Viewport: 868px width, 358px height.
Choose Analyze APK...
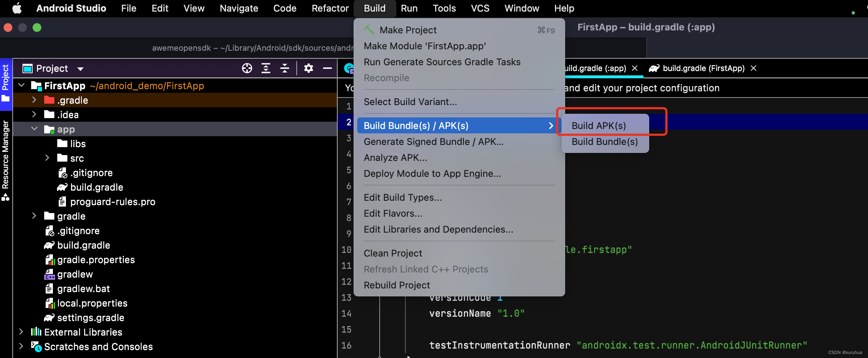(x=459, y=158)
